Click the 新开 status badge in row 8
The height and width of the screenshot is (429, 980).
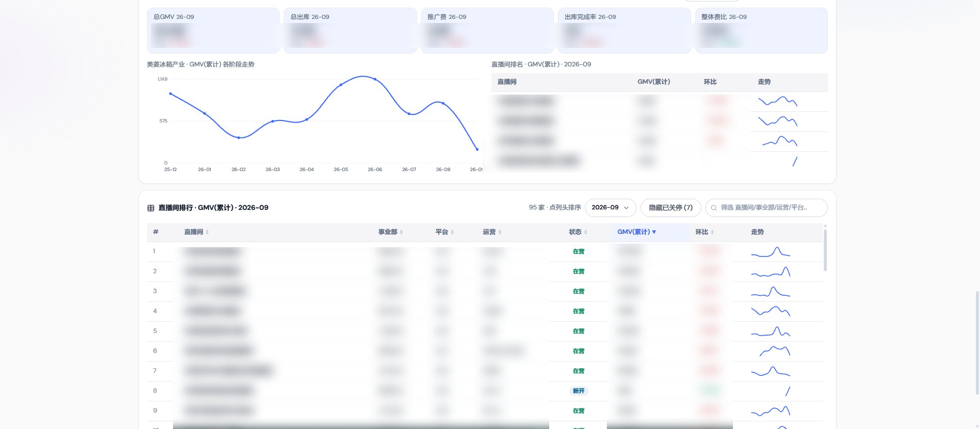579,391
